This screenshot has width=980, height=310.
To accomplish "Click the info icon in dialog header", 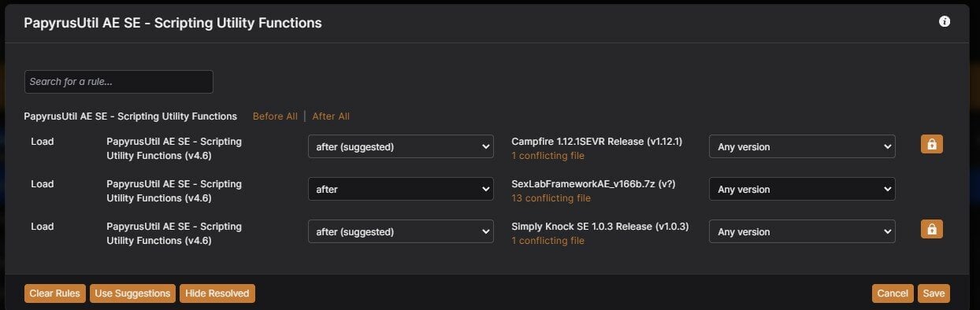I will point(945,22).
